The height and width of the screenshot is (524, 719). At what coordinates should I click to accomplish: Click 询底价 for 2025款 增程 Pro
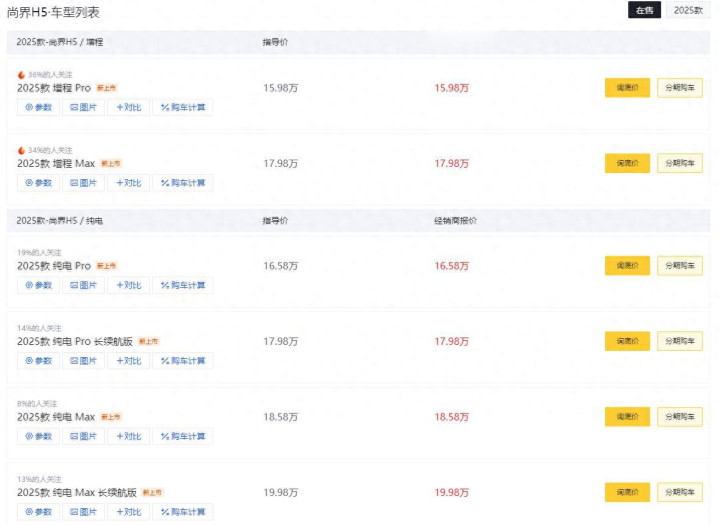coord(627,88)
